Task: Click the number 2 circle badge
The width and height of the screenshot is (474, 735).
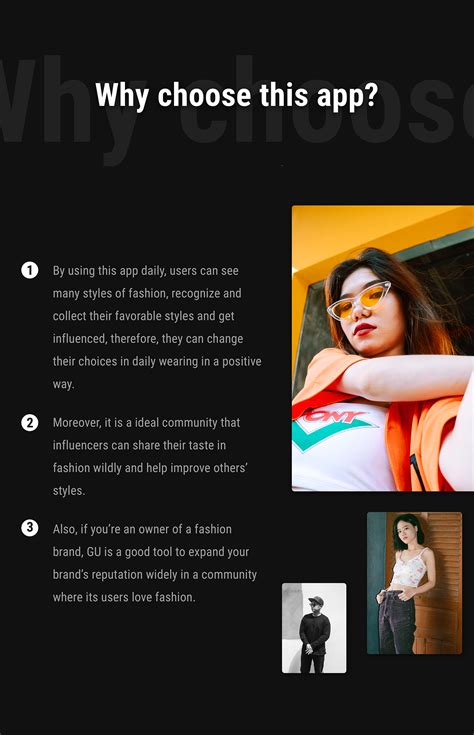Action: 30,422
